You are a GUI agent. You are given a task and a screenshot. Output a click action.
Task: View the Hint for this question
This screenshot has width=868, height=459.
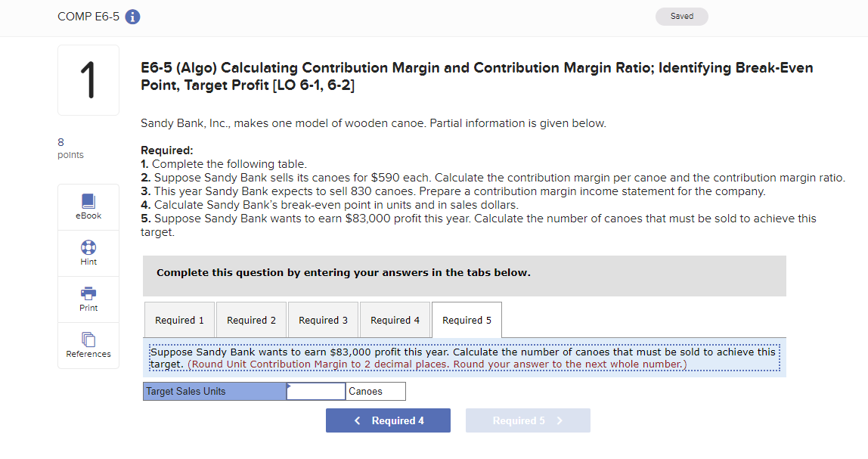88,252
